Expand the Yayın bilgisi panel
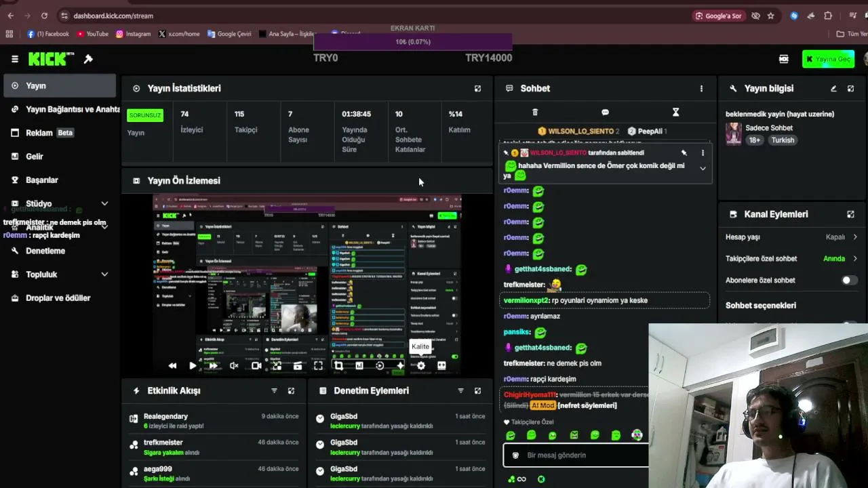868x488 pixels. (851, 88)
